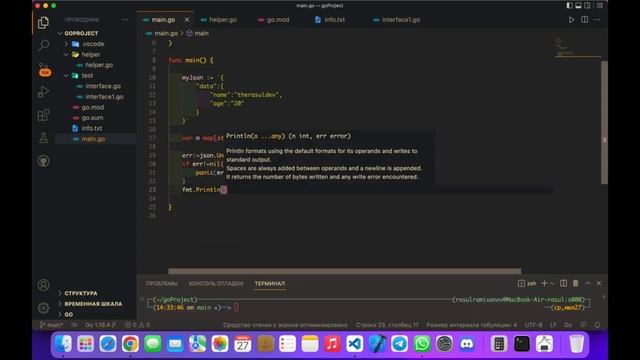Split the editor to the right
This screenshot has width=640, height=360.
click(x=584, y=20)
